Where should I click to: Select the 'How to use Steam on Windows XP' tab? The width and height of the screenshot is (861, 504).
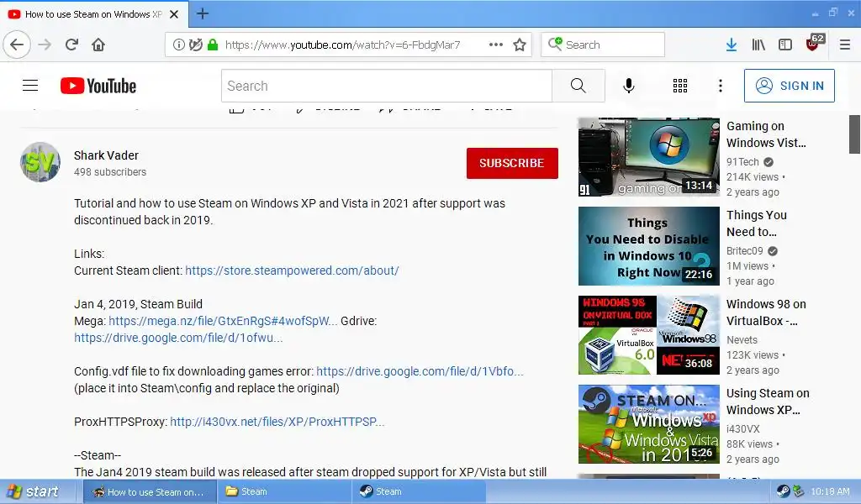[93, 14]
